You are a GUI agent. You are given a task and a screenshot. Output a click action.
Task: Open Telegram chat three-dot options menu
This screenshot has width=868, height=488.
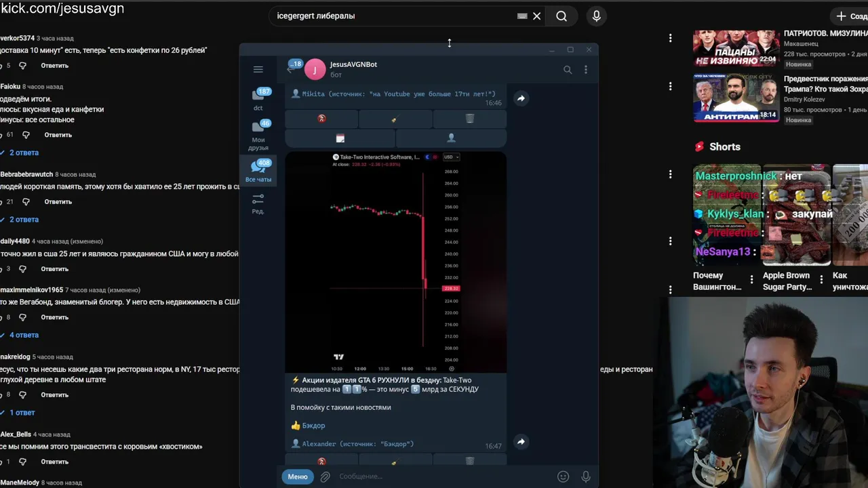pyautogui.click(x=586, y=69)
